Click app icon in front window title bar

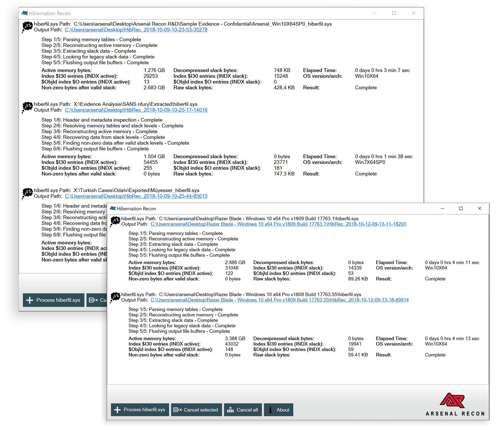pos(112,209)
